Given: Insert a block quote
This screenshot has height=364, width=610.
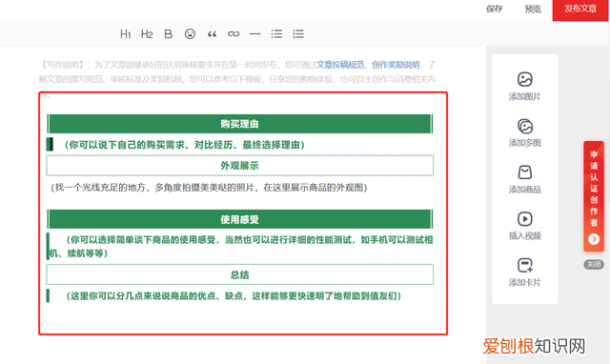Looking at the screenshot, I should (212, 34).
